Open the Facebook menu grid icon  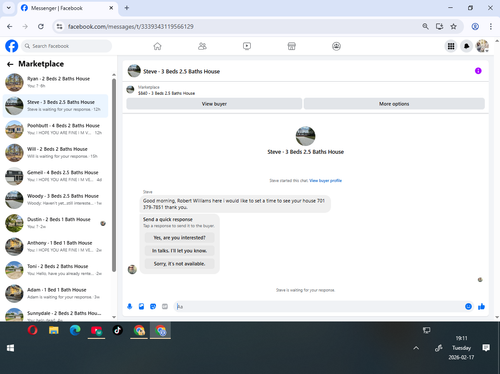[451, 46]
